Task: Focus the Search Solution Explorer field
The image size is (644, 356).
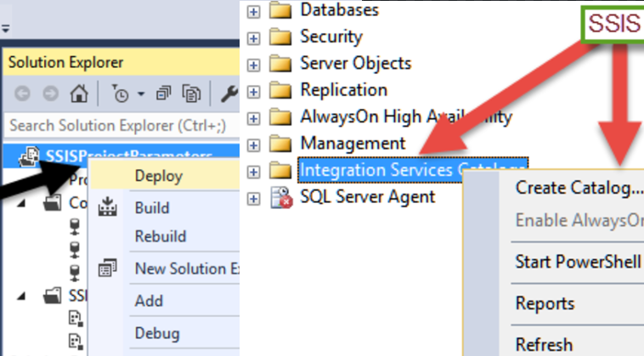Action: coord(119,126)
